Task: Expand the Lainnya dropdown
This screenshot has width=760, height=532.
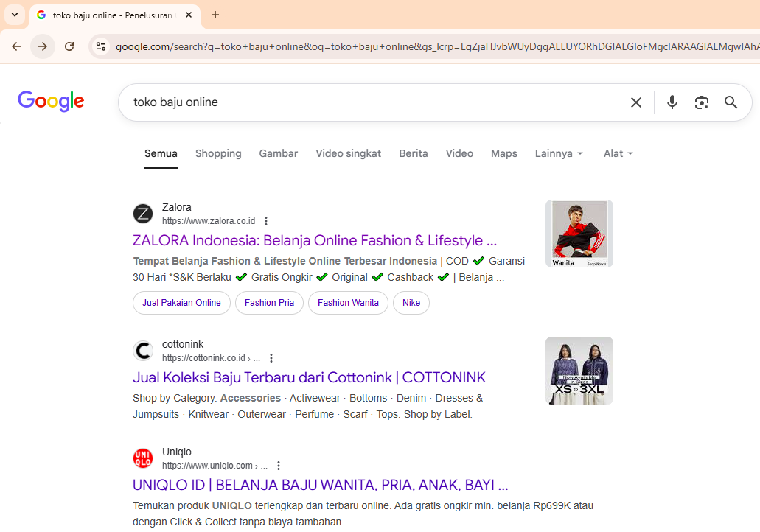Action: click(559, 153)
